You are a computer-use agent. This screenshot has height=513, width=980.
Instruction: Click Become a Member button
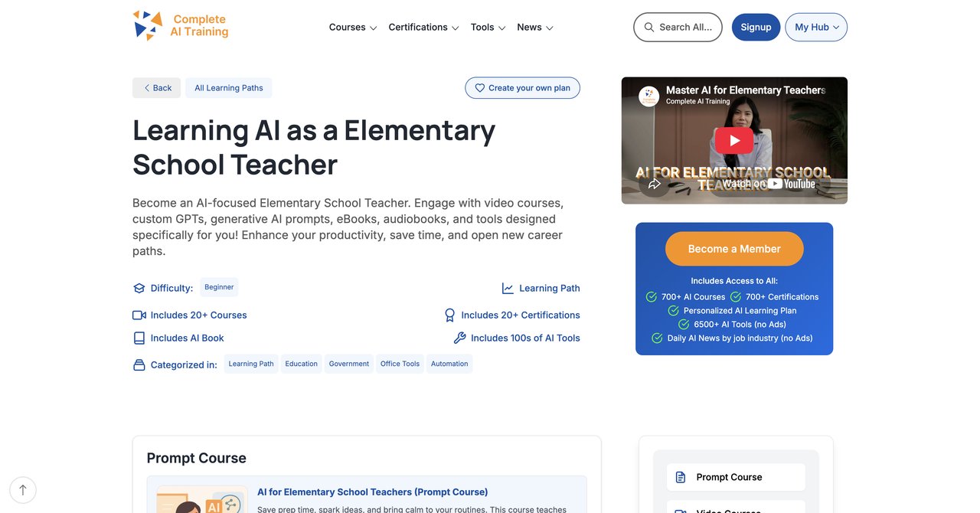pyautogui.click(x=734, y=249)
